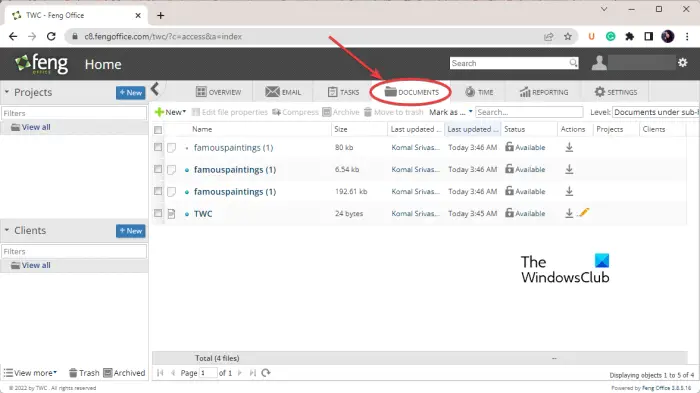Image resolution: width=700 pixels, height=393 pixels.
Task: Click the share page icon in address bar
Action: click(x=549, y=37)
